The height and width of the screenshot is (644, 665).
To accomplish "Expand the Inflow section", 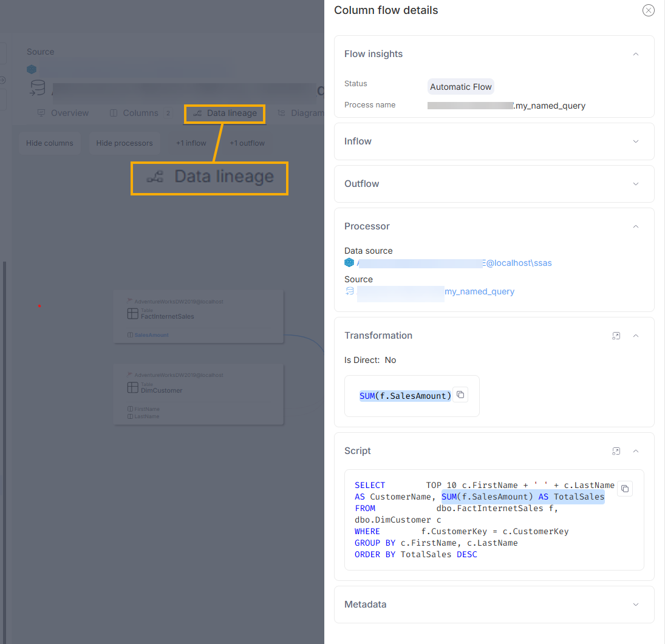I will [635, 141].
